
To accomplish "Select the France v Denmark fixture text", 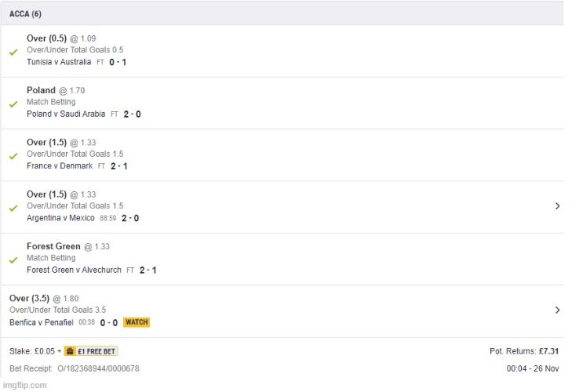I will (60, 166).
